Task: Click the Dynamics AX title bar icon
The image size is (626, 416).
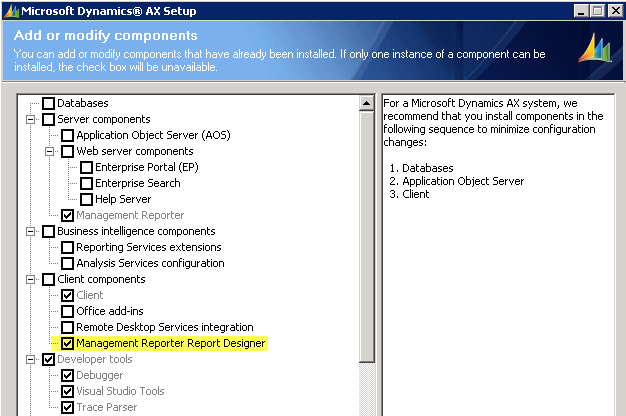Action: pos(11,11)
